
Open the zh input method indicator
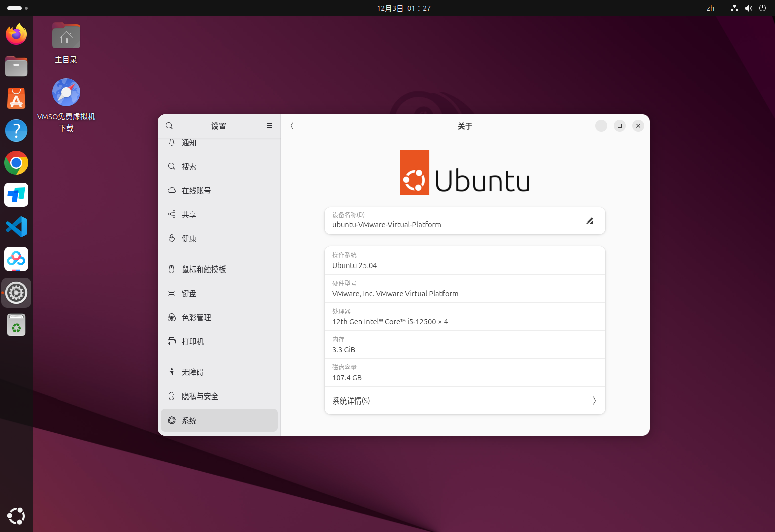[x=710, y=8]
